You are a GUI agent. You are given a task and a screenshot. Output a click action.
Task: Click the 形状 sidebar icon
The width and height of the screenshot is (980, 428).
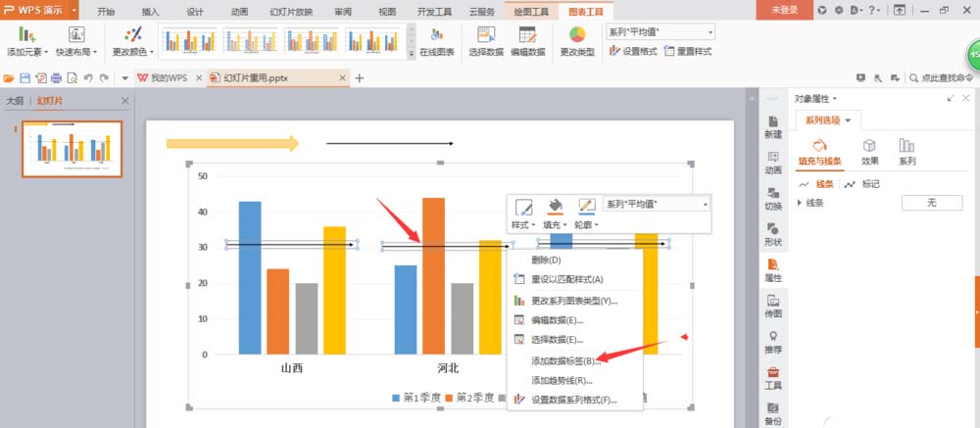[x=773, y=235]
